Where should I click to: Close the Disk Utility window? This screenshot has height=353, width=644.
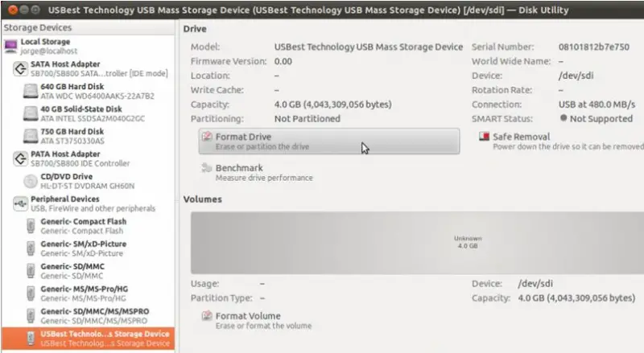click(13, 10)
